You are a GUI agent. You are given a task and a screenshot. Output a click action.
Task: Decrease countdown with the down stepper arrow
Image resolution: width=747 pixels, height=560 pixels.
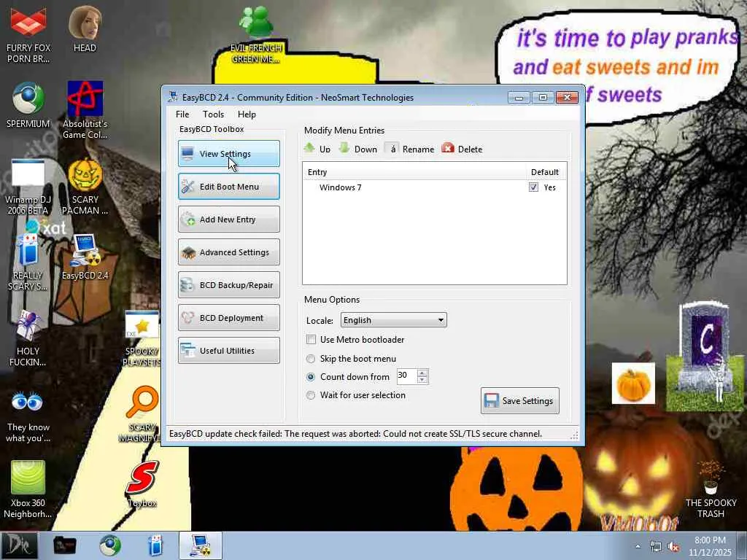coord(422,379)
